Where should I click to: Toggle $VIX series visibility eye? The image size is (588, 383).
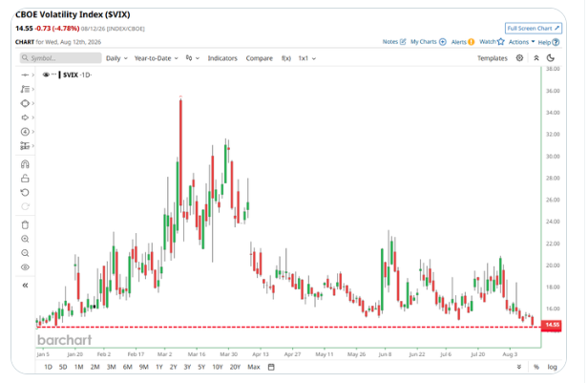[x=46, y=74]
